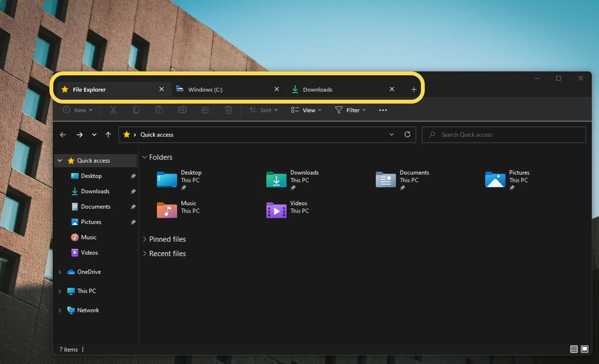Click the 7 items status text

point(68,350)
